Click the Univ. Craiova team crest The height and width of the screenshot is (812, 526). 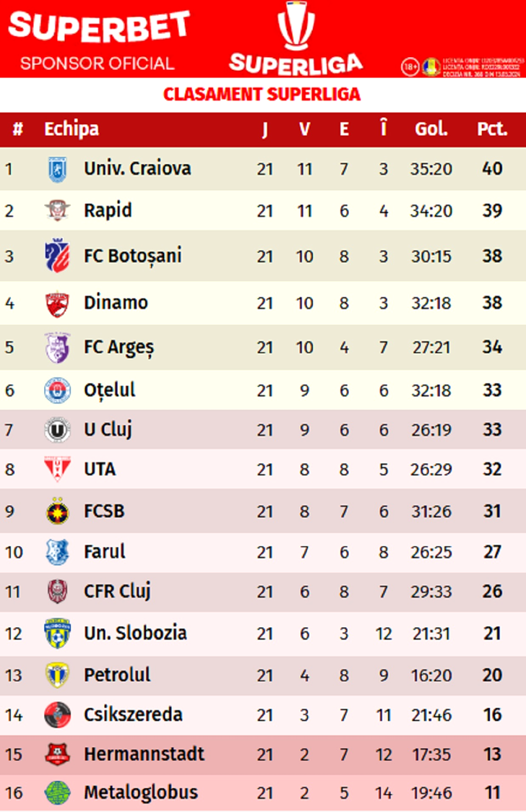pyautogui.click(x=57, y=170)
